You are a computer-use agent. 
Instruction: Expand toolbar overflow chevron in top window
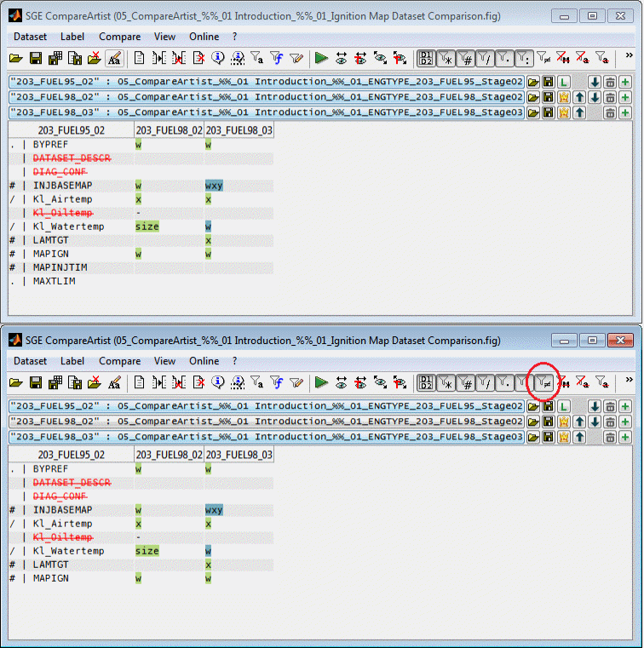(630, 55)
